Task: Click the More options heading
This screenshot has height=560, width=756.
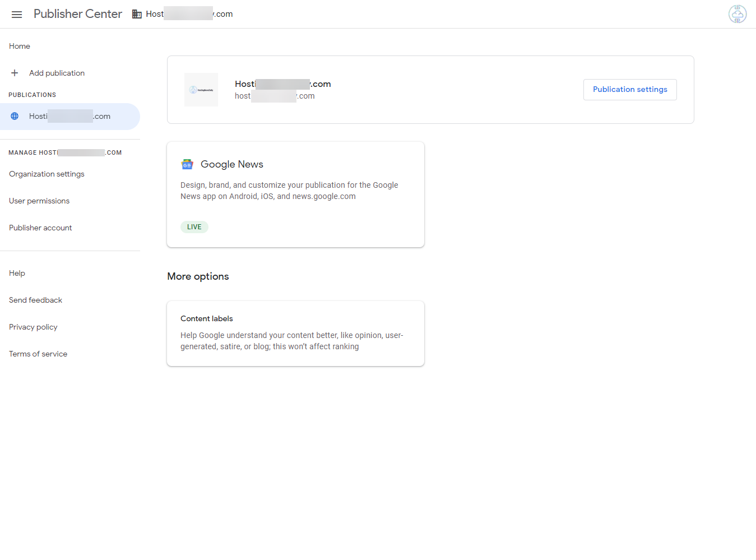Action: coord(198,276)
